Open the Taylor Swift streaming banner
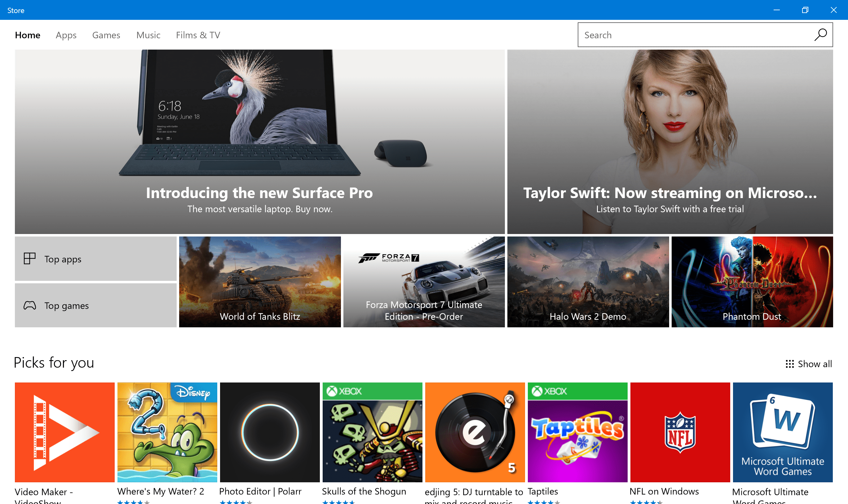The width and height of the screenshot is (848, 504). (669, 143)
